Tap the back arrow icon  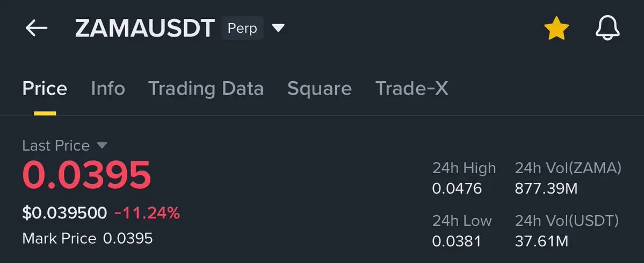click(x=37, y=29)
